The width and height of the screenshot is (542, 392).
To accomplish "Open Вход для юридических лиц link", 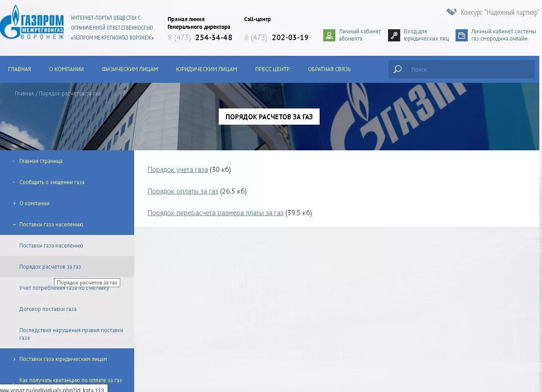I will 426,35.
